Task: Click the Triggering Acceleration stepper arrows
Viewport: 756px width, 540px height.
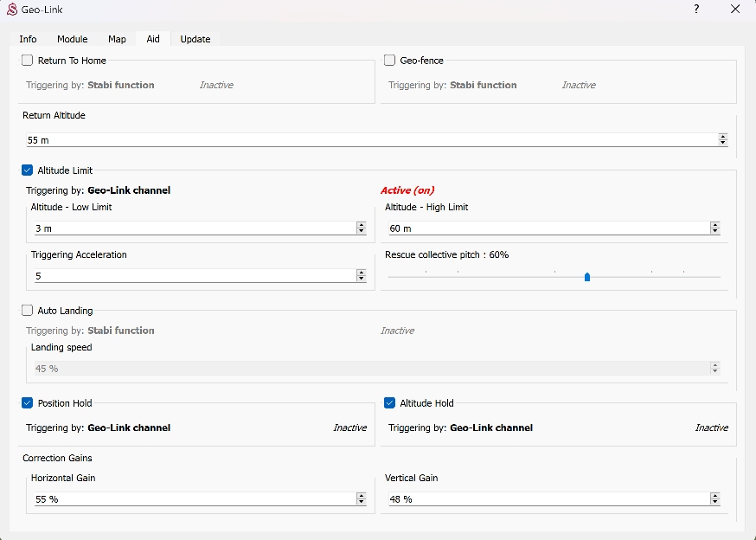Action: coord(361,276)
